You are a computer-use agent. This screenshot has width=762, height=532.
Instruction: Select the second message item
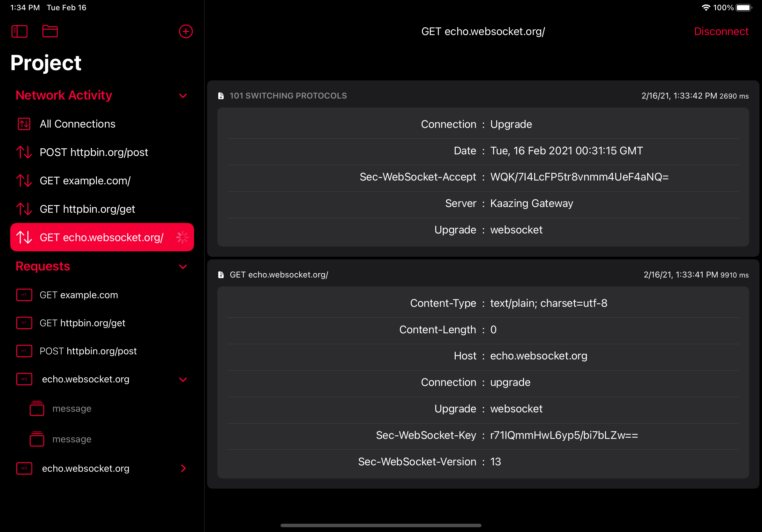(x=72, y=439)
